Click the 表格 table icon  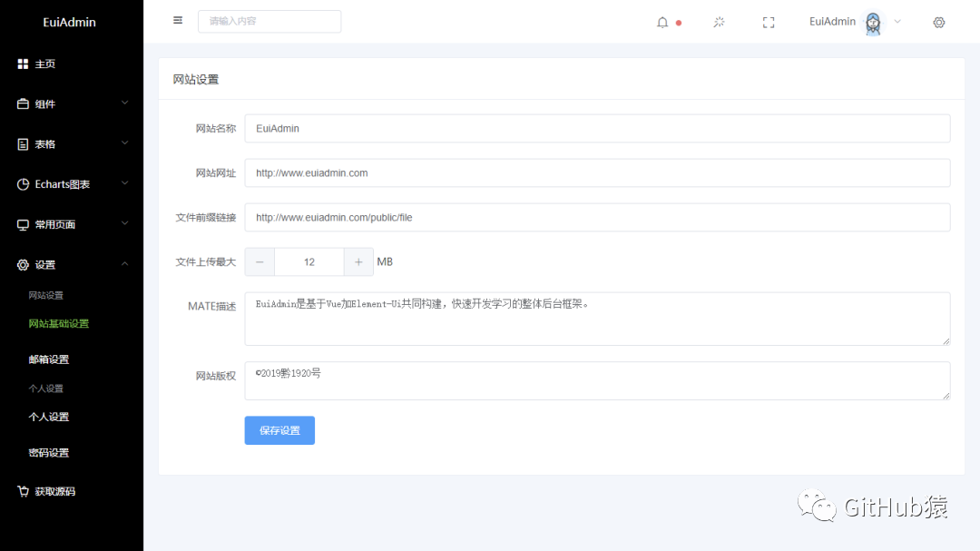[23, 144]
